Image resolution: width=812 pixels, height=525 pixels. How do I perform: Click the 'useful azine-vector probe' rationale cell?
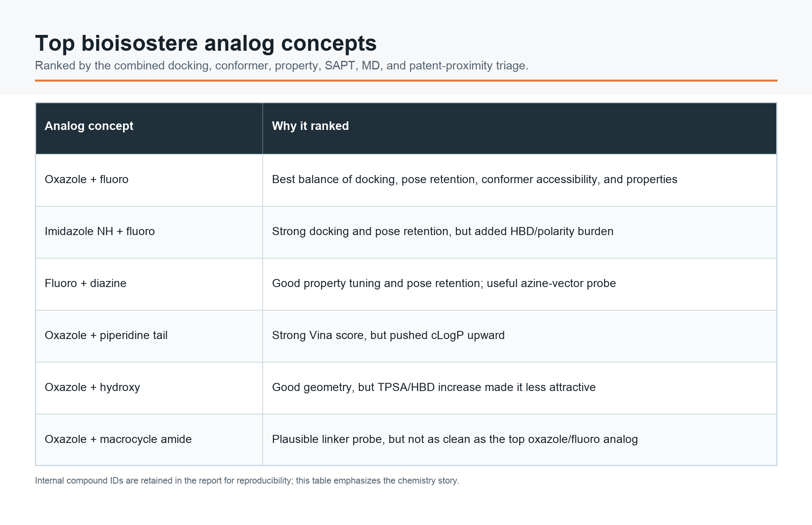click(520, 284)
